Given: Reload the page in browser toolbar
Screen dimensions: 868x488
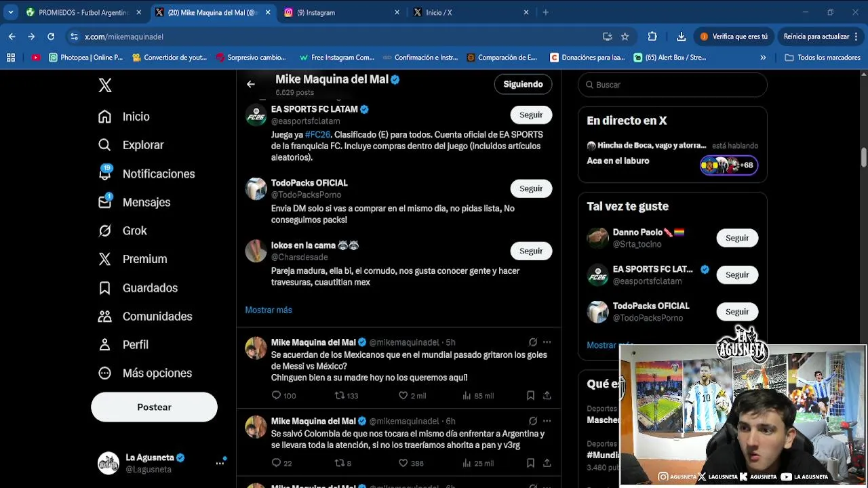Looking at the screenshot, I should (51, 37).
